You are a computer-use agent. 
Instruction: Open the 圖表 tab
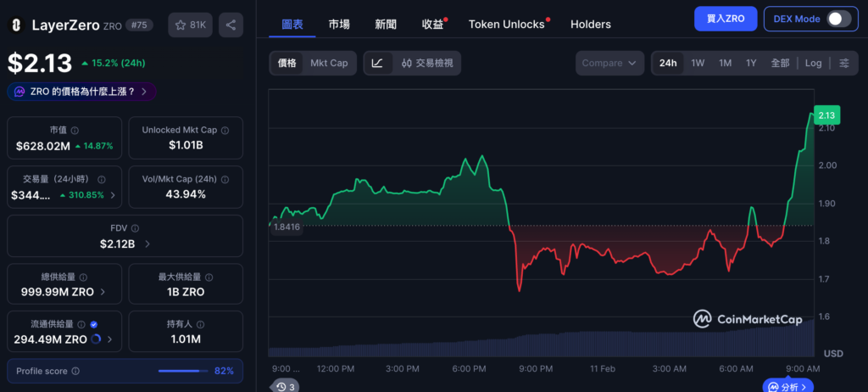click(x=292, y=25)
